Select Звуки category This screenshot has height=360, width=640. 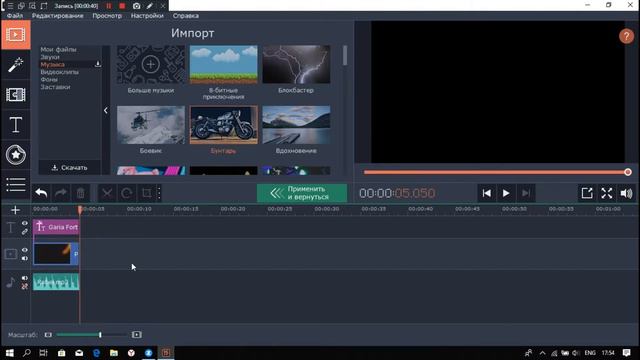[x=50, y=57]
